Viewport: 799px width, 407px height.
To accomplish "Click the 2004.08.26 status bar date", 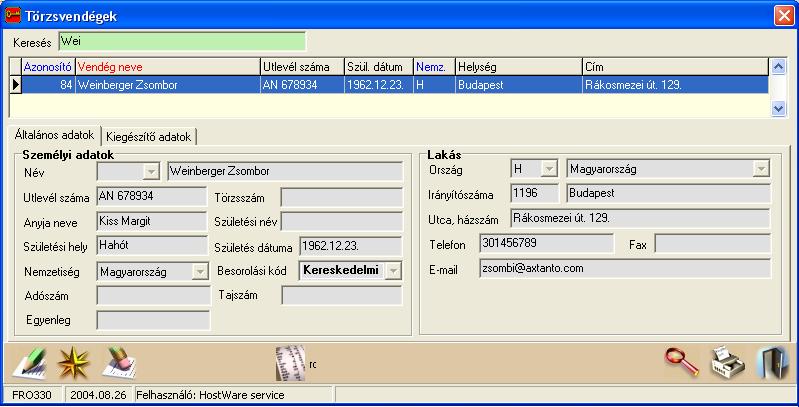I will point(98,395).
